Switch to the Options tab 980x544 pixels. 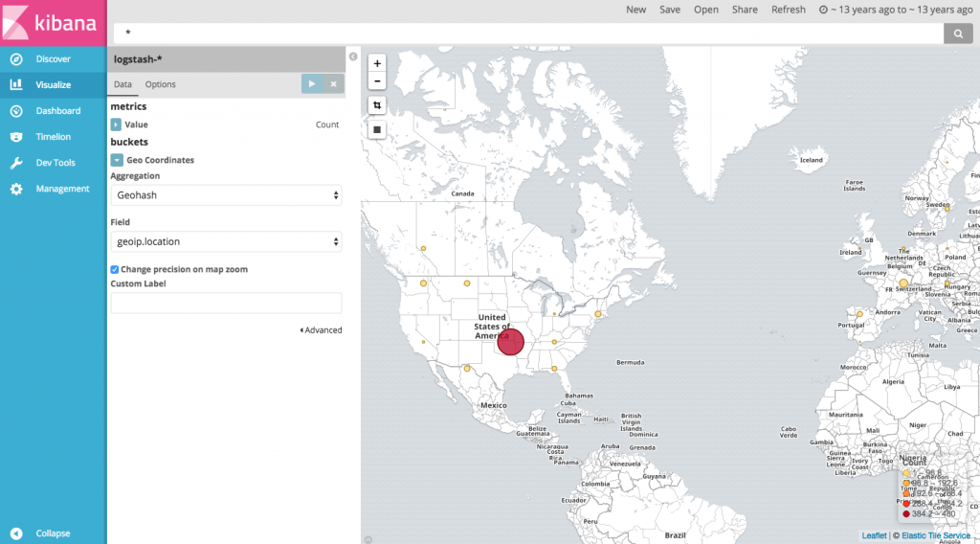(x=160, y=84)
